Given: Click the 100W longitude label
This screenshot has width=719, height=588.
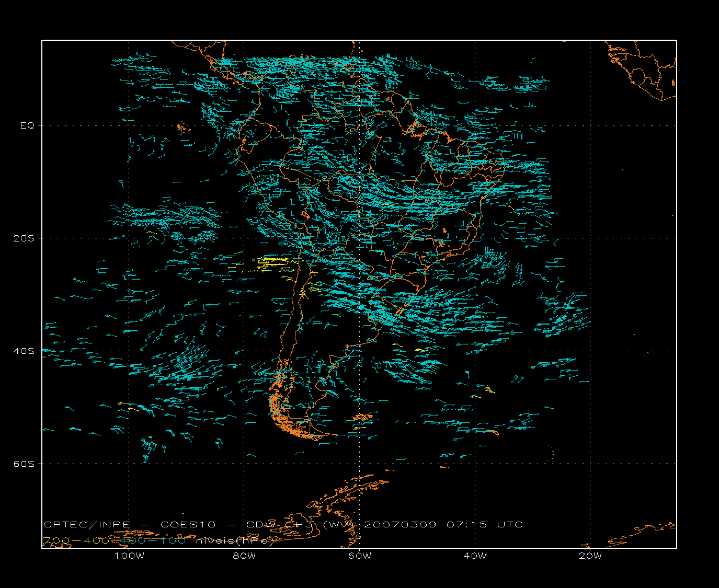Looking at the screenshot, I should (x=129, y=556).
